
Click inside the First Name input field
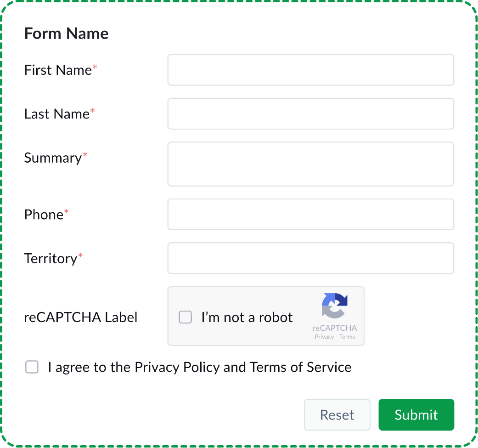310,69
